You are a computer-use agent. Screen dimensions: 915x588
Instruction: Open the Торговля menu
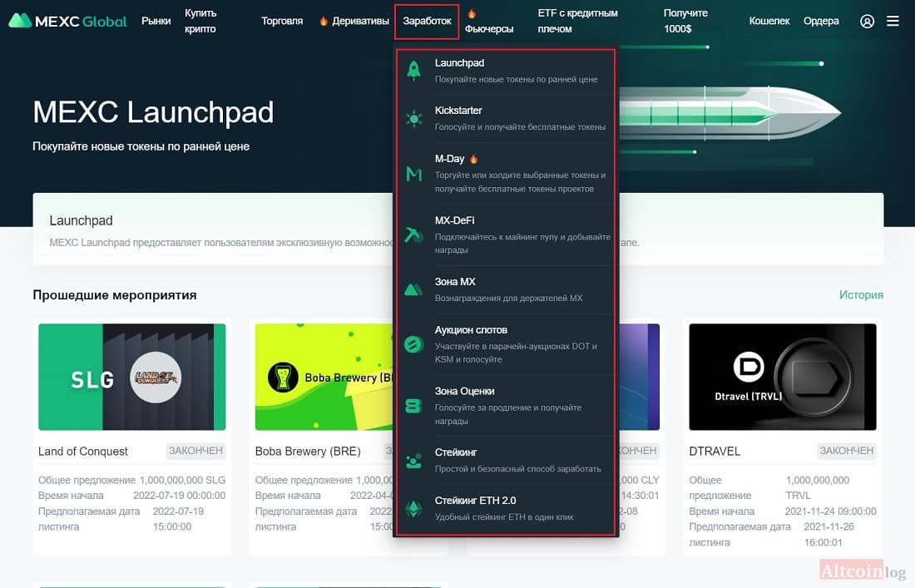282,21
